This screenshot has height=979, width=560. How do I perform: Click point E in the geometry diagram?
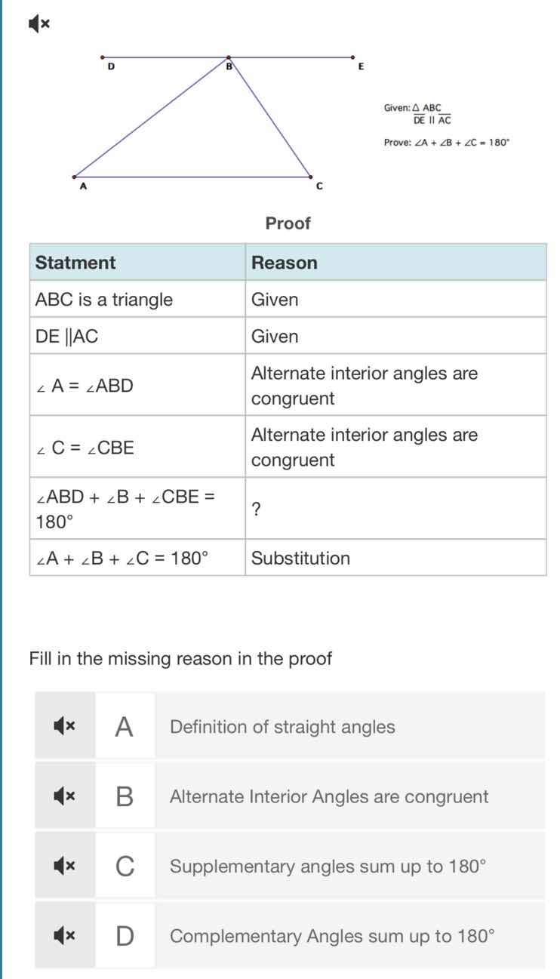[x=352, y=57]
